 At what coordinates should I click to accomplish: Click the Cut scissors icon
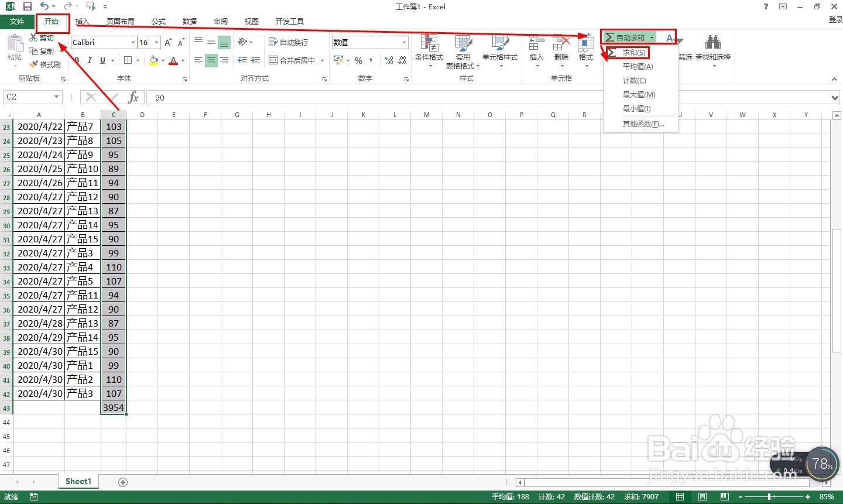tap(34, 37)
